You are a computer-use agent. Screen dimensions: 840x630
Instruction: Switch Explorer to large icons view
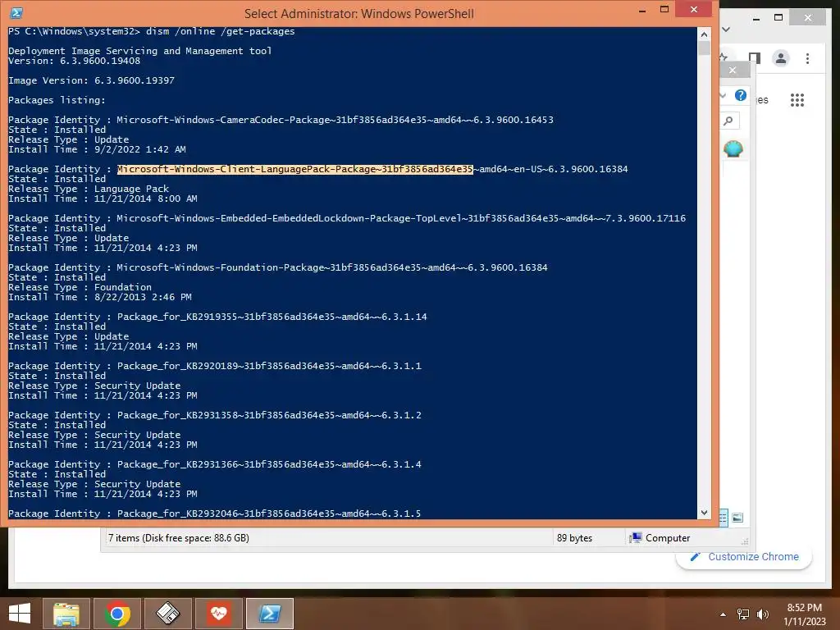point(737,518)
